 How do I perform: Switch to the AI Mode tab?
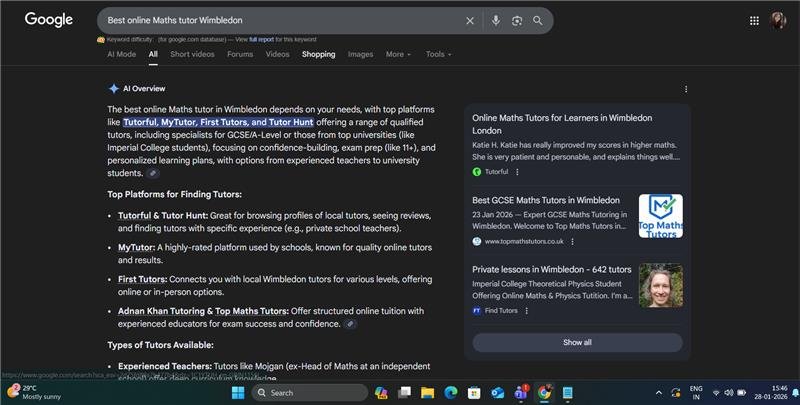[x=121, y=54]
